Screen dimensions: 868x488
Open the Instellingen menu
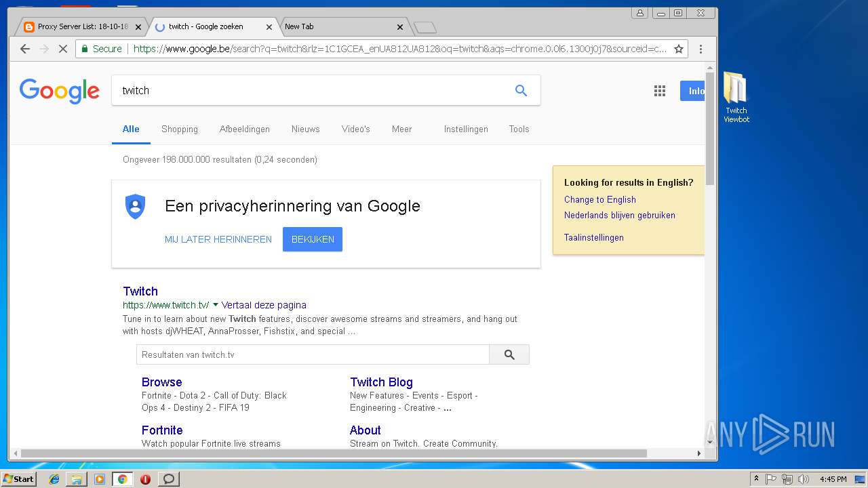466,129
